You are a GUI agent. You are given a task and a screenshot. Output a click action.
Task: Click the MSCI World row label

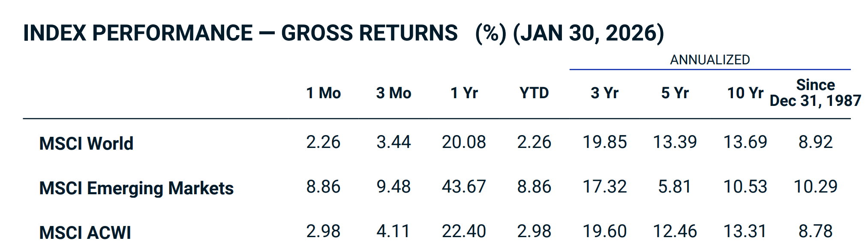86,144
